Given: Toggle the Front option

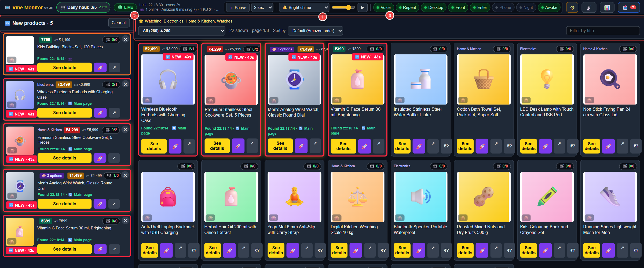Looking at the screenshot, I should (458, 8).
